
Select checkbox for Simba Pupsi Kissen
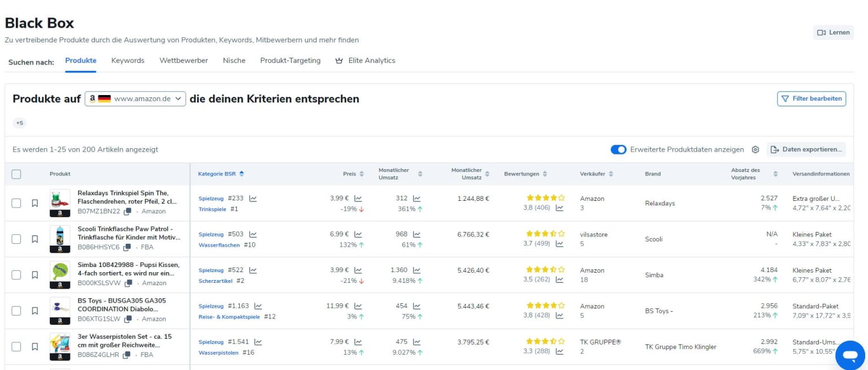(16, 275)
